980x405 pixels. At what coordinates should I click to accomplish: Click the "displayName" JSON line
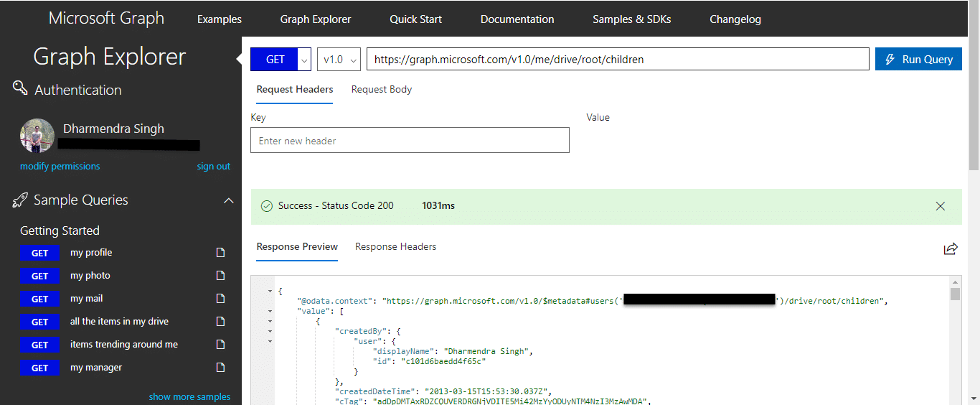pos(453,351)
